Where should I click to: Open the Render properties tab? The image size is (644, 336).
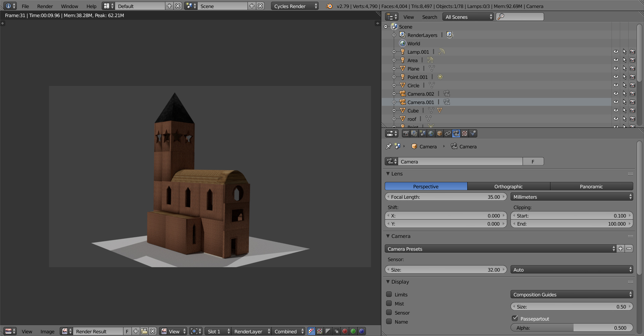406,134
